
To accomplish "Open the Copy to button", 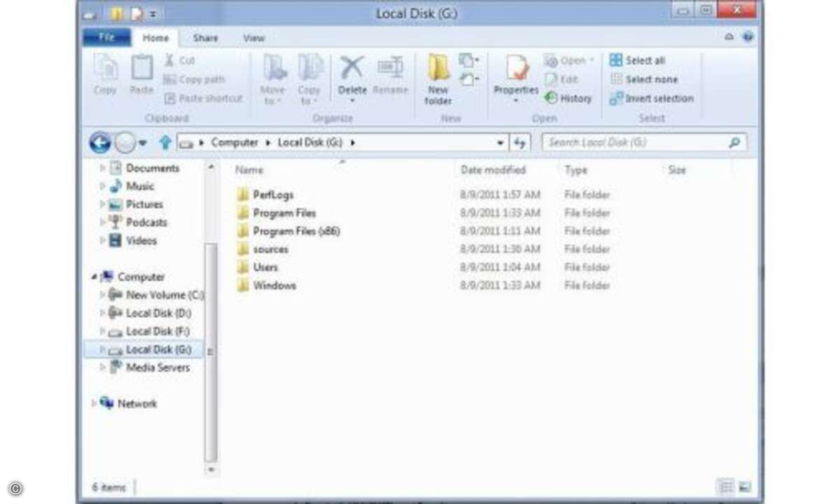I will coord(309,79).
